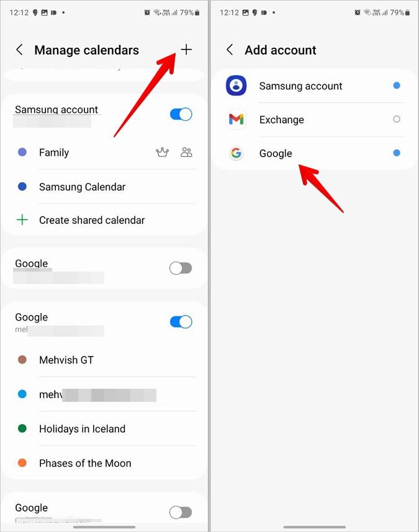The height and width of the screenshot is (532, 419).
Task: Tap green plus icon beside Create shared calendar
Action: 22,220
